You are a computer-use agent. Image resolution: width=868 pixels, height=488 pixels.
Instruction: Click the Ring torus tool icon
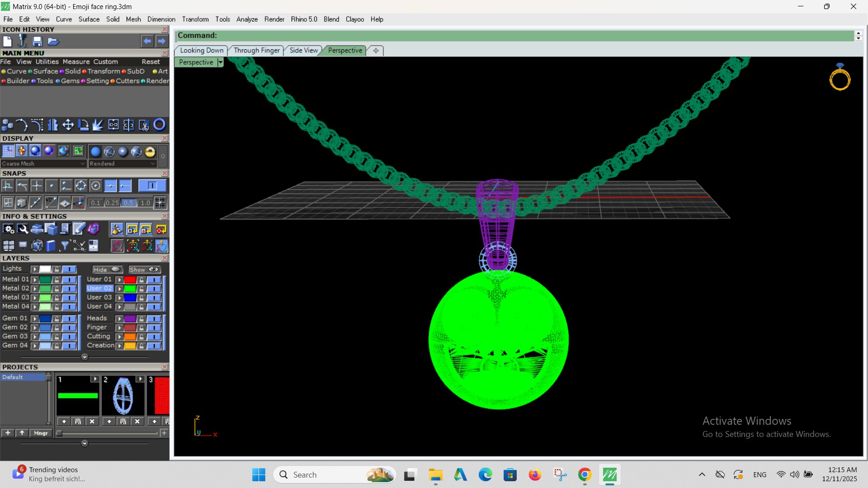pyautogui.click(x=160, y=125)
